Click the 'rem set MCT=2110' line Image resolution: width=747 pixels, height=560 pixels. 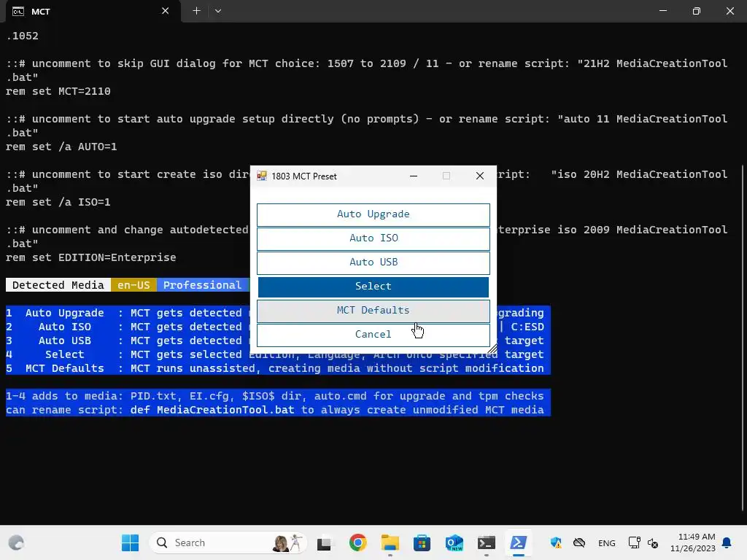coord(58,91)
